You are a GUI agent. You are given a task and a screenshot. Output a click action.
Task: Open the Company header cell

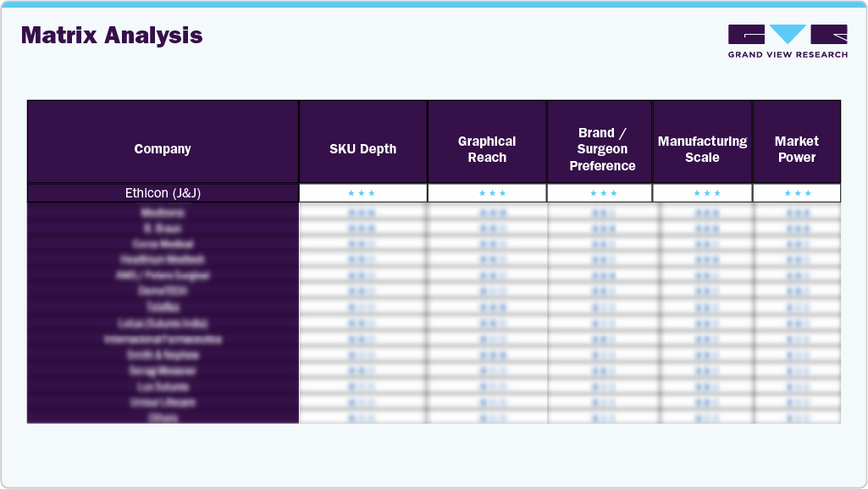pyautogui.click(x=162, y=148)
